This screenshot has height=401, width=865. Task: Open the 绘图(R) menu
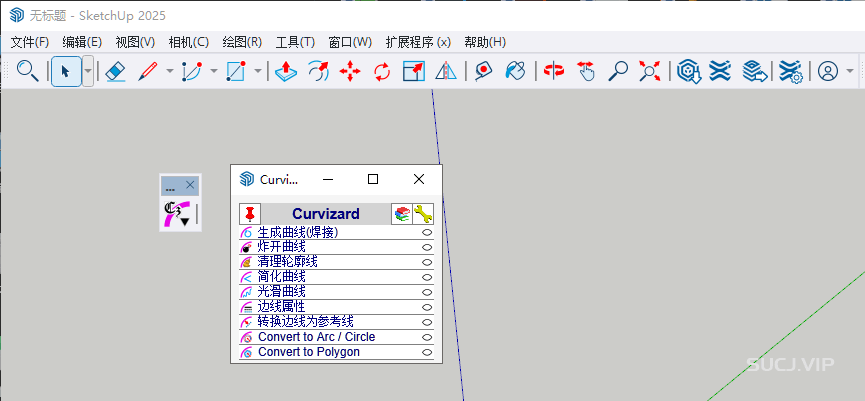coord(242,42)
